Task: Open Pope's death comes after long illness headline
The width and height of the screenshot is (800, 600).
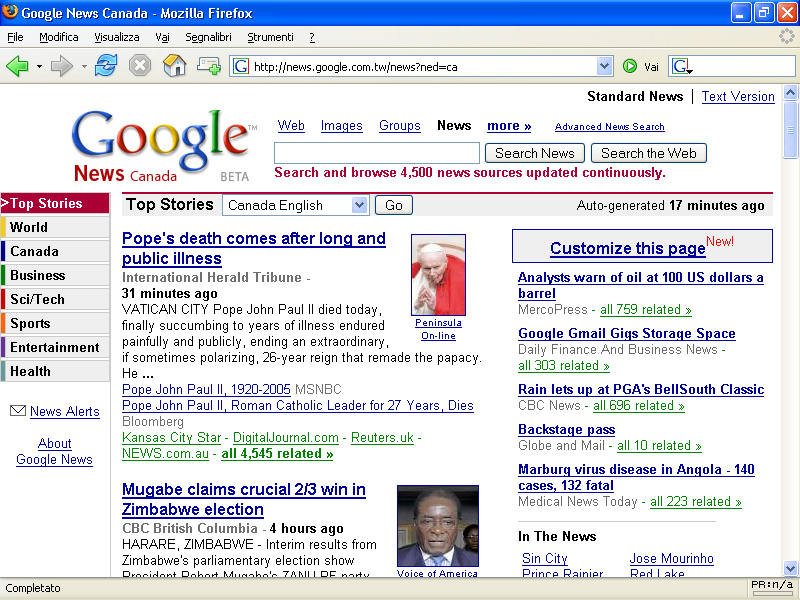Action: point(254,248)
